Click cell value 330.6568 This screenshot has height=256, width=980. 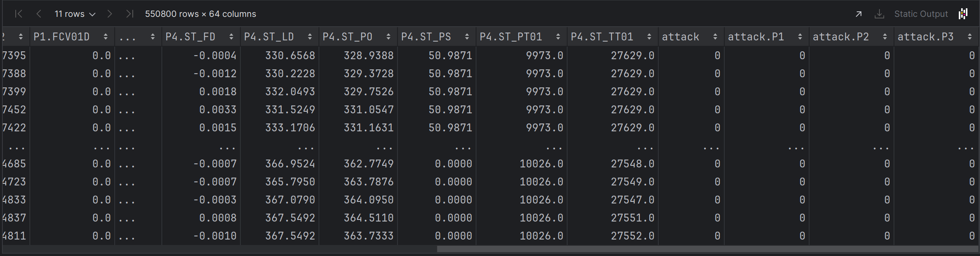click(x=290, y=56)
